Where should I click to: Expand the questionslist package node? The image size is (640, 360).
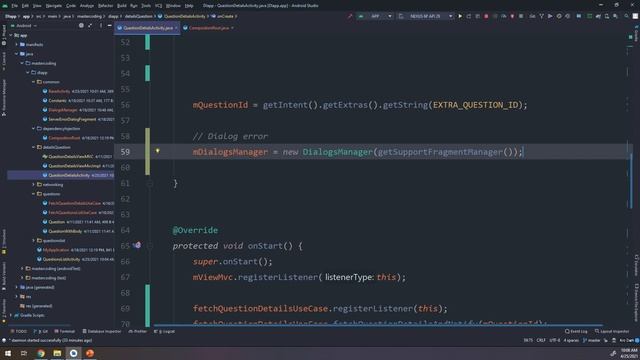pyautogui.click(x=33, y=240)
